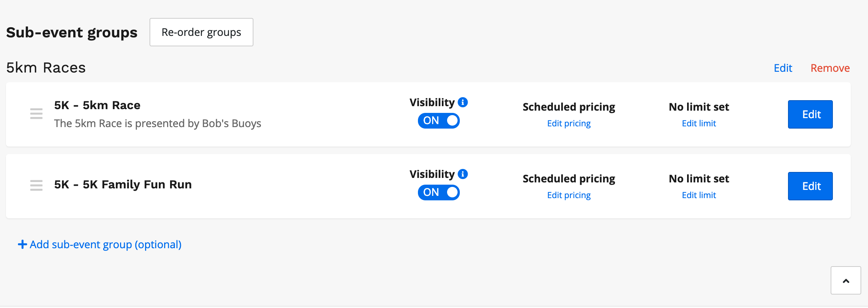The image size is (868, 308).
Task: Open Edit limit for 5km Race
Action: pos(699,123)
